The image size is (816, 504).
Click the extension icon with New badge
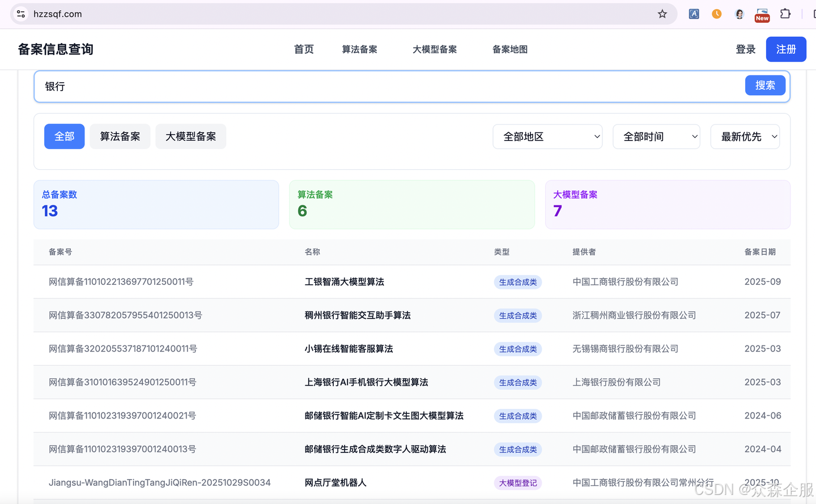click(x=762, y=15)
